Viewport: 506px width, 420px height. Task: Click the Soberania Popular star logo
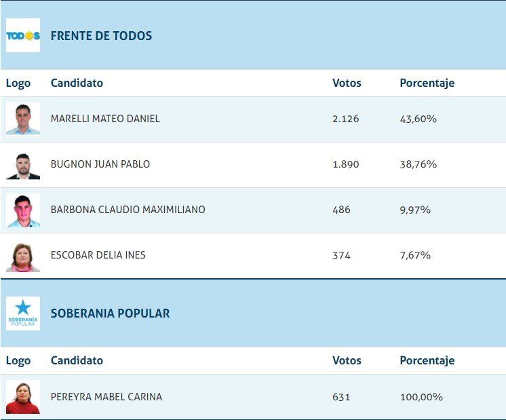(x=23, y=313)
